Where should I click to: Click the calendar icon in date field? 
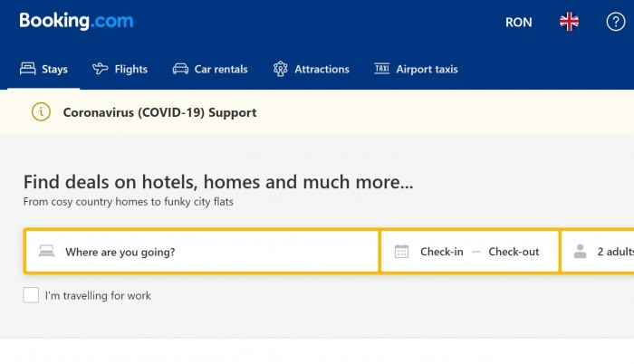[x=402, y=252]
